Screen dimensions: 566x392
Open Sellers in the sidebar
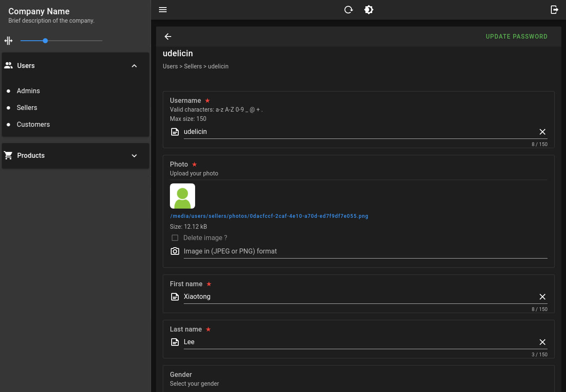coord(27,107)
